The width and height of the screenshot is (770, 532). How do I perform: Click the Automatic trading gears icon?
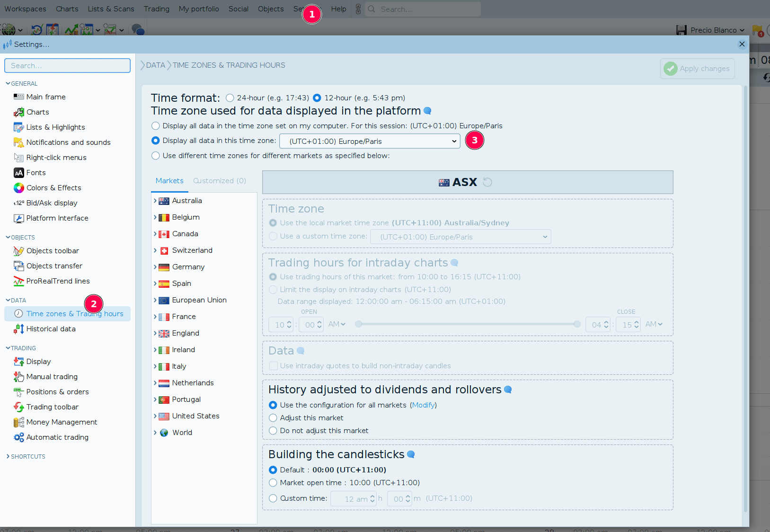19,437
